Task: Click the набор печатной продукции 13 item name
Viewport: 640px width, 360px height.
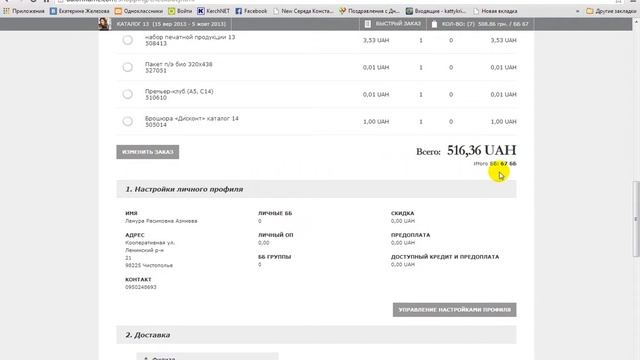Action: click(190, 37)
